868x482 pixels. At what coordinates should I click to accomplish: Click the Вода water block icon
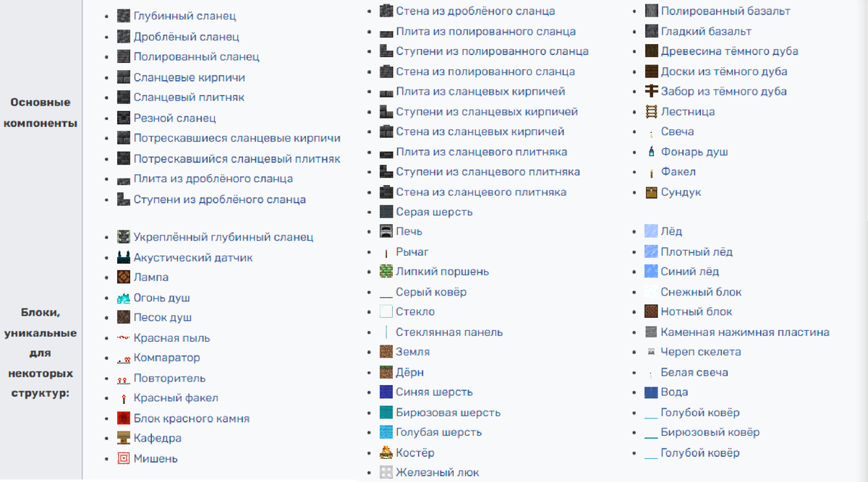(651, 392)
